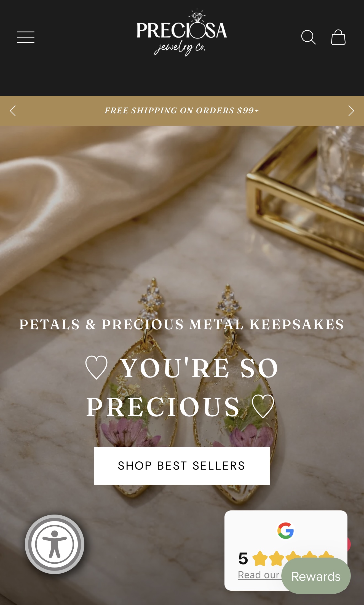364x605 pixels.
Task: Open the accessibility widget button
Action: point(55,544)
